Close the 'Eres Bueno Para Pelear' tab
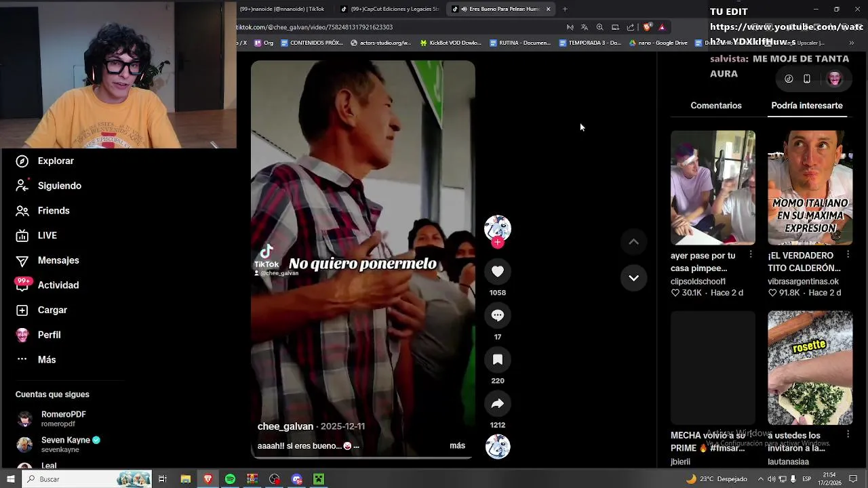868x488 pixels. point(548,9)
